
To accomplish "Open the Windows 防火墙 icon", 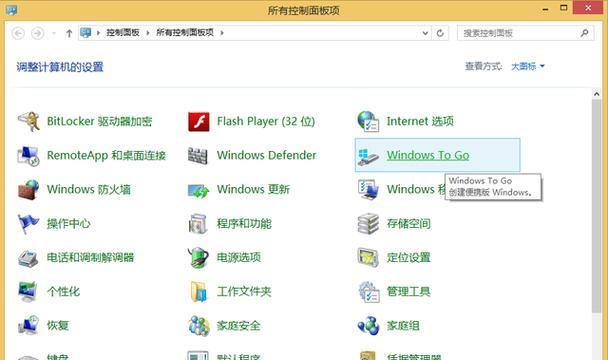I will coord(28,189).
